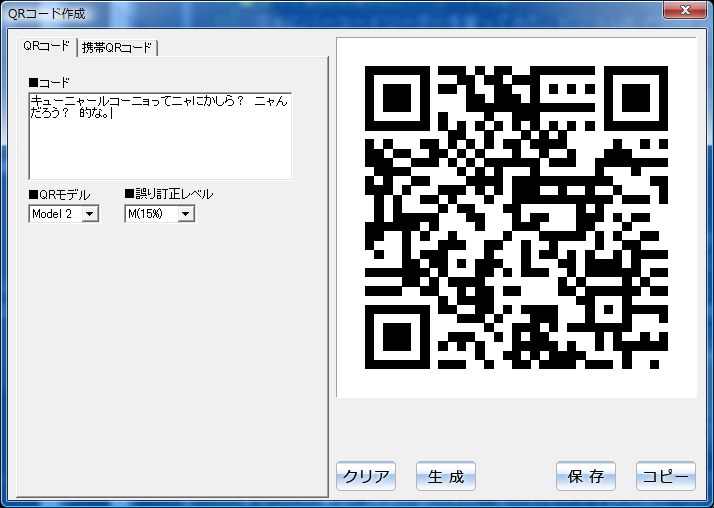Click inside the コード text area

(x=160, y=136)
